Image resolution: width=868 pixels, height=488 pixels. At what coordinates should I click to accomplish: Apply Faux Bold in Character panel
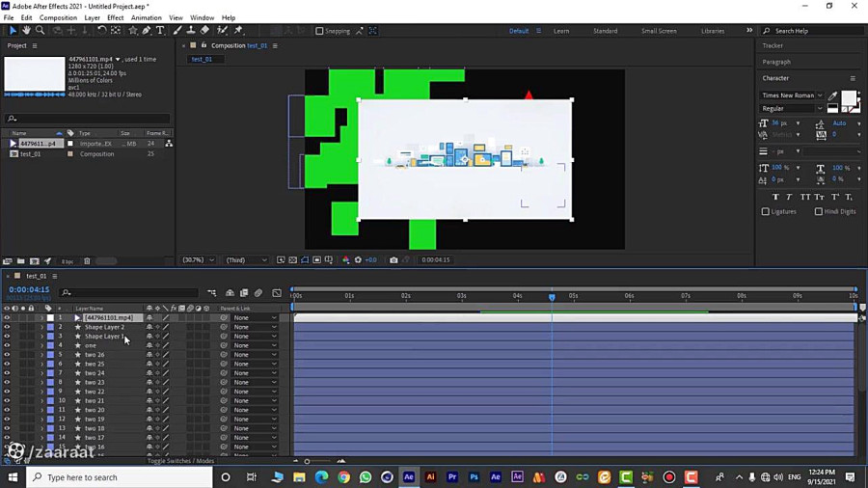(775, 197)
